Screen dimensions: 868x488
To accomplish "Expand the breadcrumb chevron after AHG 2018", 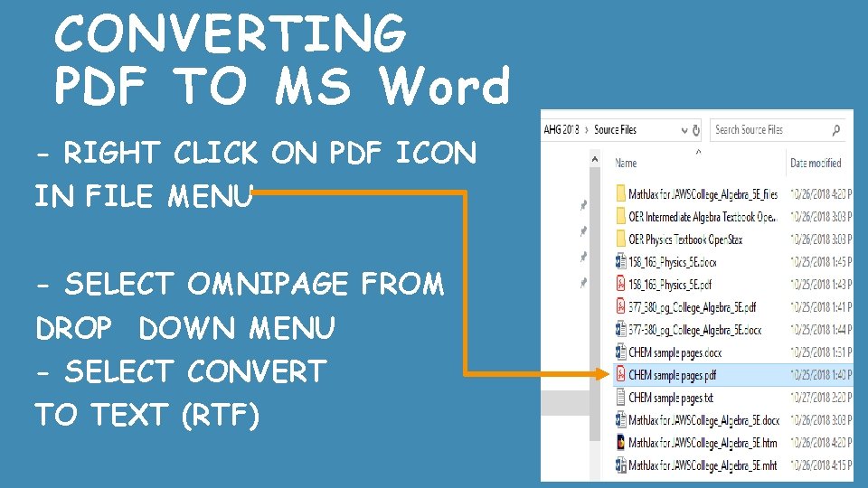I will tap(586, 130).
